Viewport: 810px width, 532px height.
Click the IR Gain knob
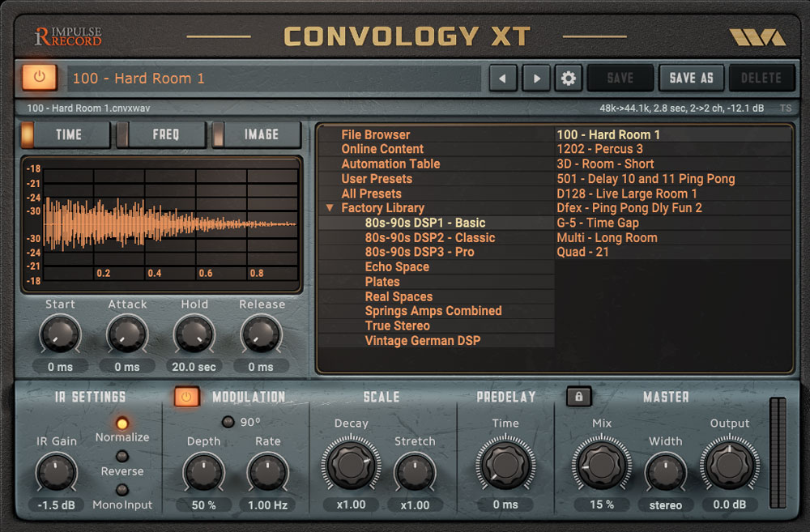pyautogui.click(x=57, y=472)
